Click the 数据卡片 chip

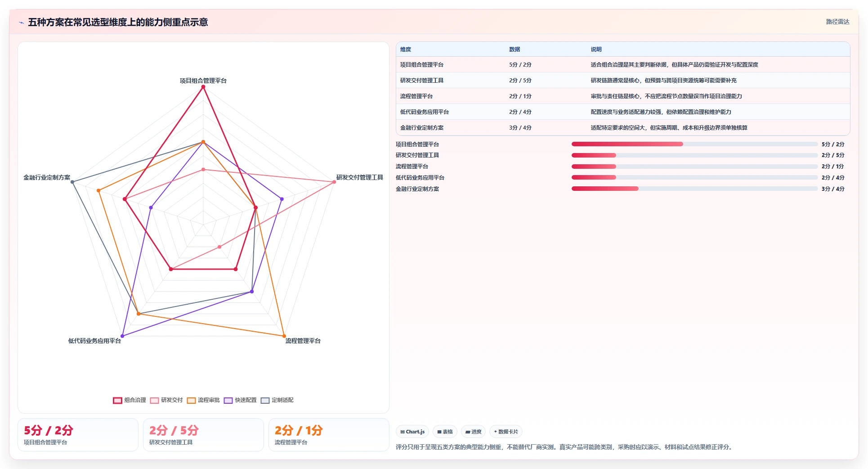pos(506,432)
